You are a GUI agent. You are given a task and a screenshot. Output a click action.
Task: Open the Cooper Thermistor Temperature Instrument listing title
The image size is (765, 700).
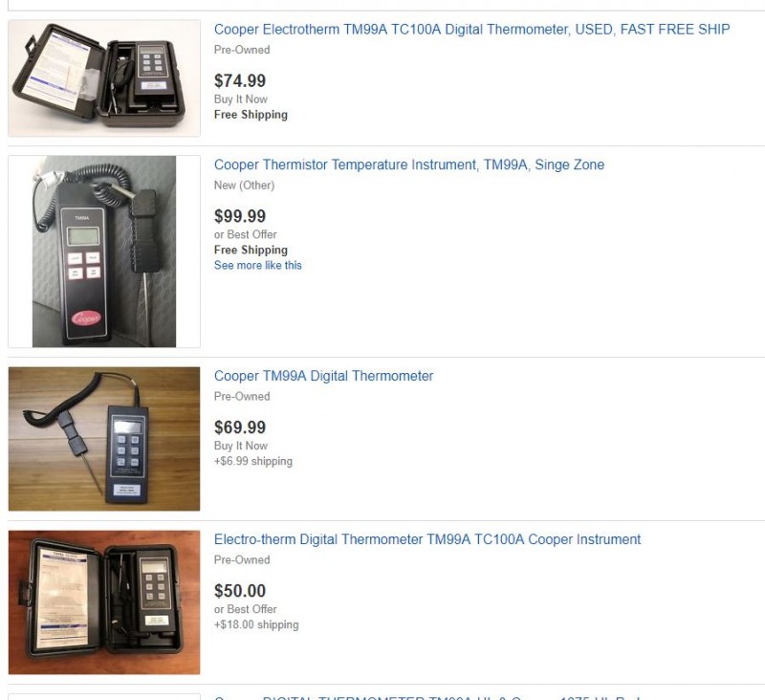coord(409,164)
